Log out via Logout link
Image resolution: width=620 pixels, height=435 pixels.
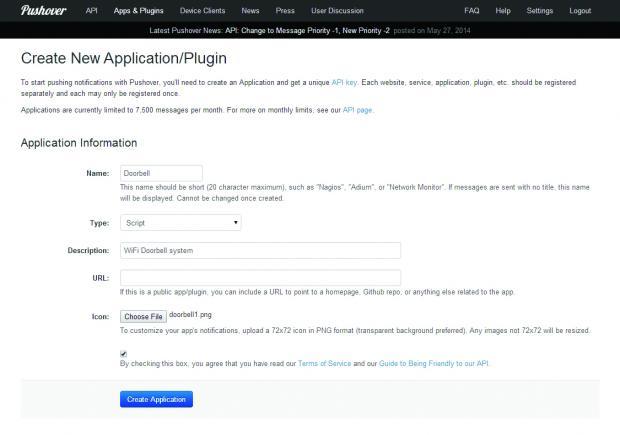pos(580,10)
